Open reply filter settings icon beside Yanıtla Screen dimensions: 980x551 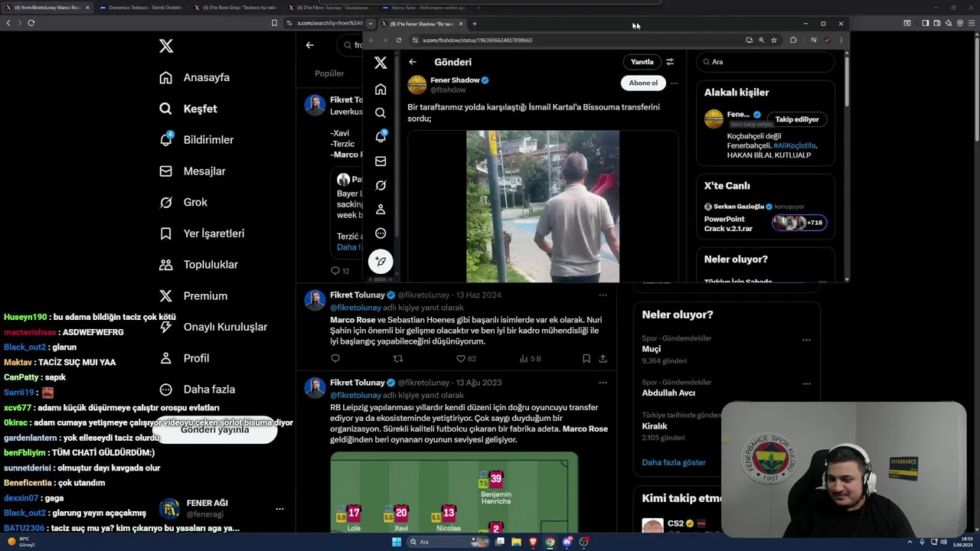tap(670, 62)
